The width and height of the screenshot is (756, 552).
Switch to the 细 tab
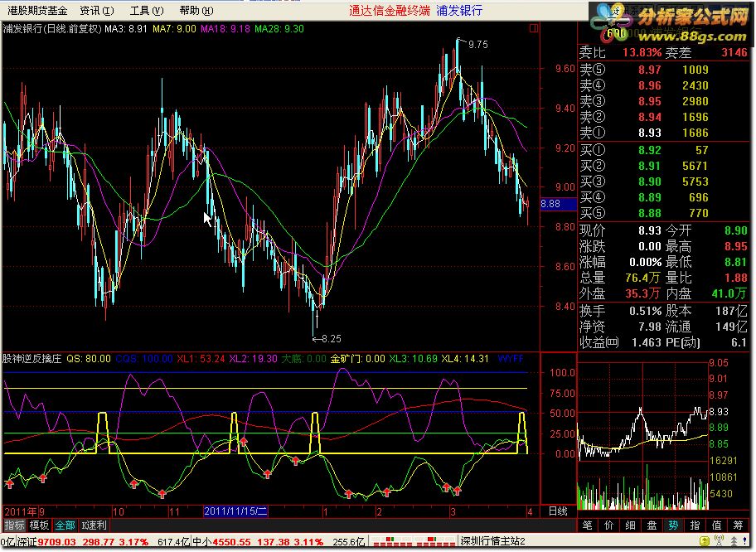(630, 525)
